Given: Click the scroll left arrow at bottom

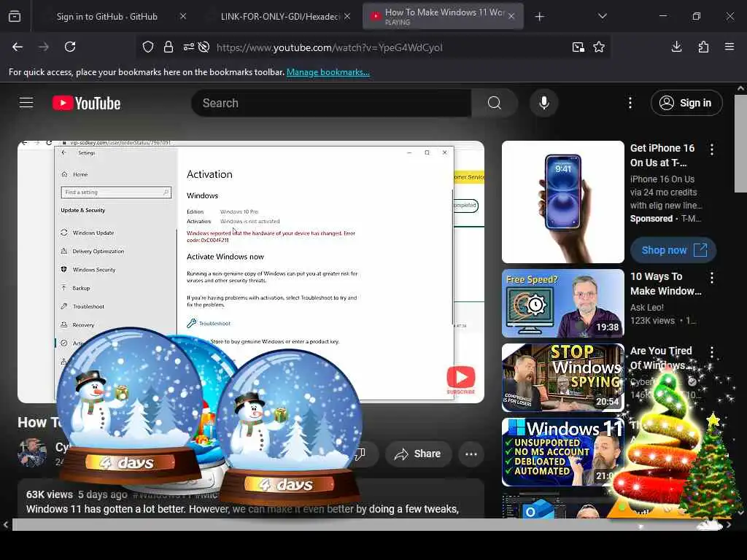Looking at the screenshot, I should tap(5, 525).
